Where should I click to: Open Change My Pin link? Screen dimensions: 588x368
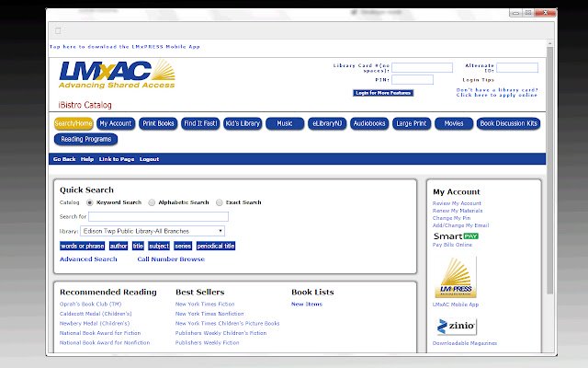coord(451,218)
